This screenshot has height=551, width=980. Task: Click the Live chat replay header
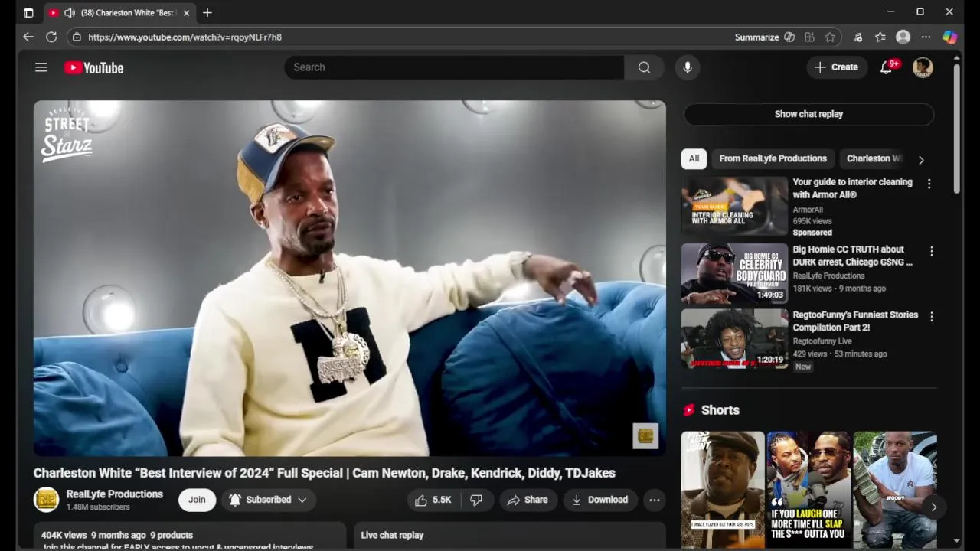click(x=392, y=535)
